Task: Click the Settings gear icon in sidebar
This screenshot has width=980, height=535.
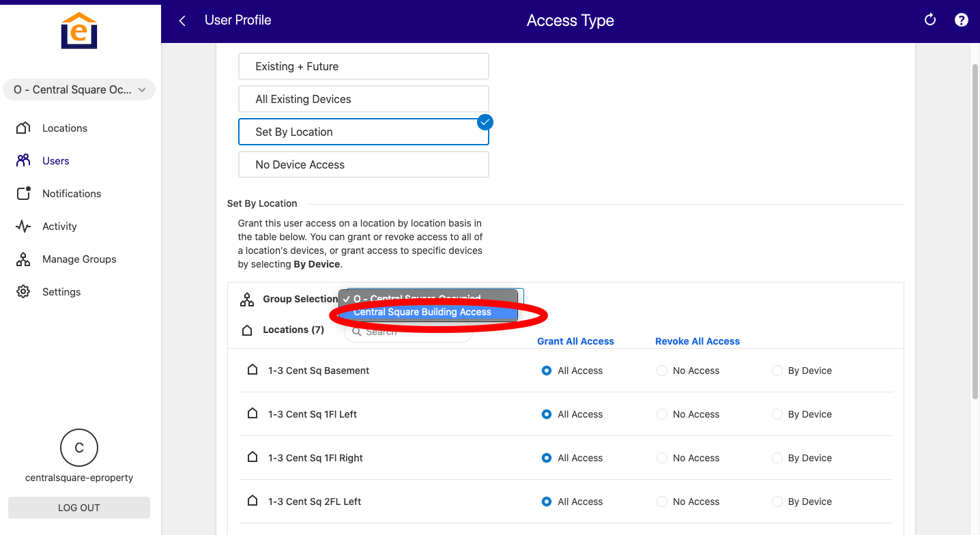Action: 23,291
